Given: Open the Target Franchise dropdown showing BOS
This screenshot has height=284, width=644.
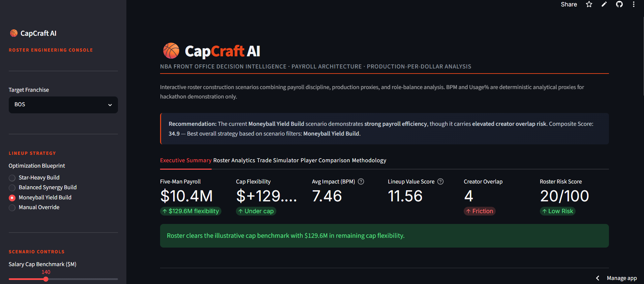Looking at the screenshot, I should click(x=63, y=105).
